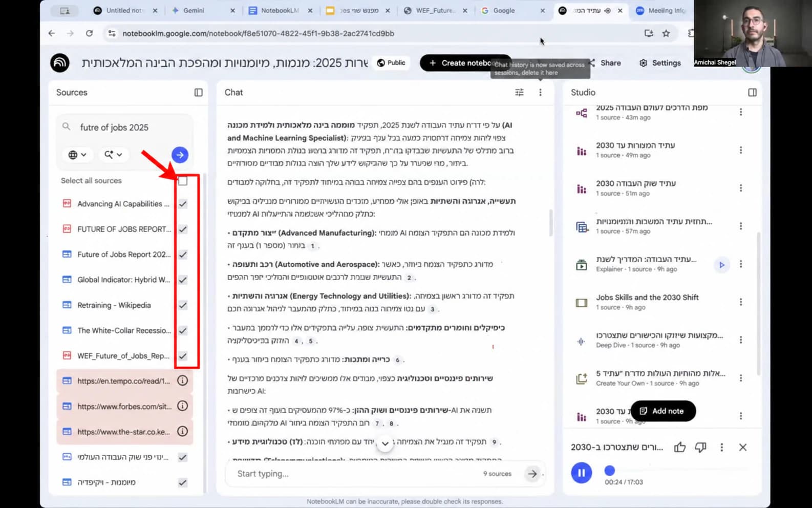Viewport: 812px width, 508px height.
Task: Close the audio player
Action: 743,447
